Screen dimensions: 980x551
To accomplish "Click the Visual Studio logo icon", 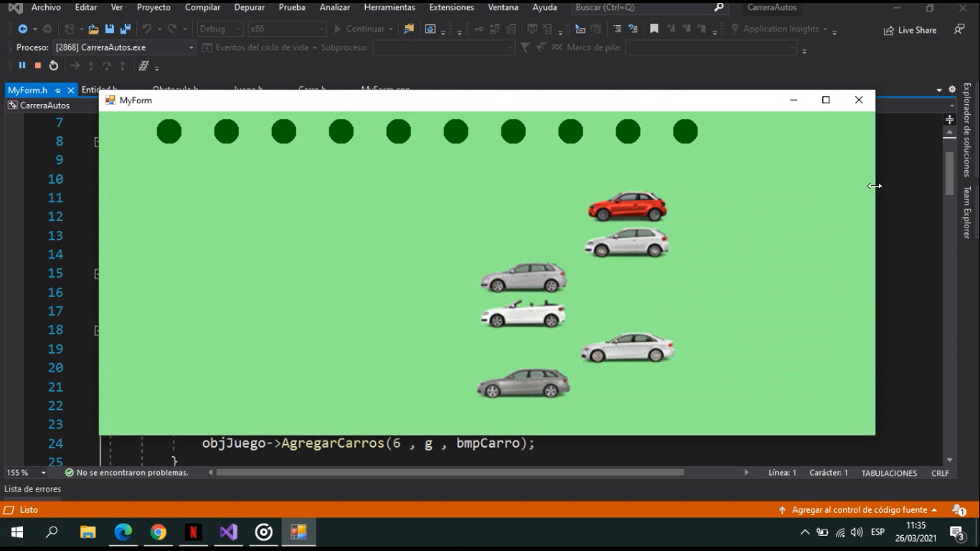I will tap(14, 7).
